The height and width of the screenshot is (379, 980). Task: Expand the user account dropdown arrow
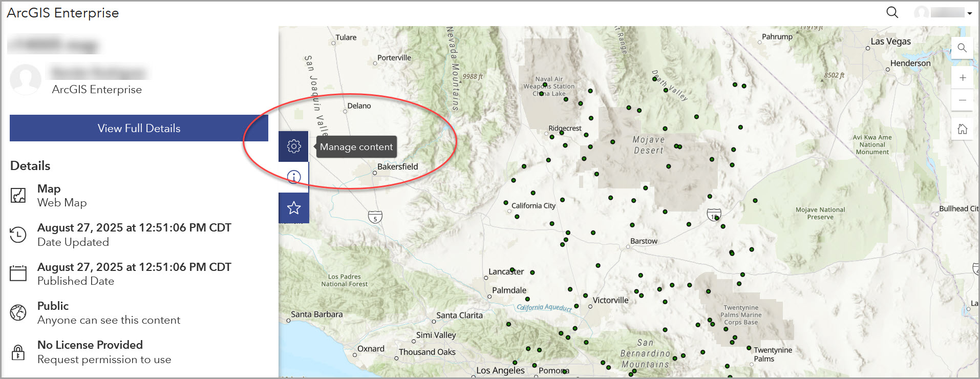coord(970,13)
